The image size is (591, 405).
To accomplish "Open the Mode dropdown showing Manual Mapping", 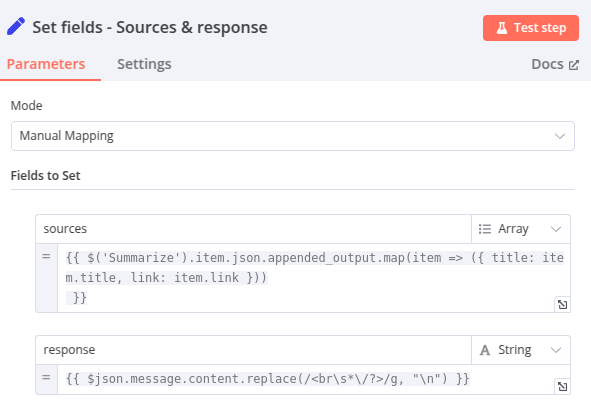I will (x=293, y=136).
